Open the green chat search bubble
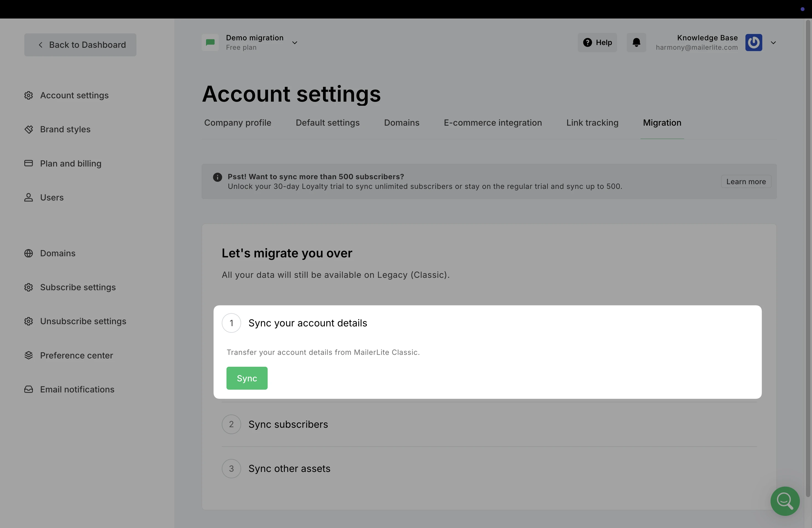The width and height of the screenshot is (812, 528). point(785,501)
